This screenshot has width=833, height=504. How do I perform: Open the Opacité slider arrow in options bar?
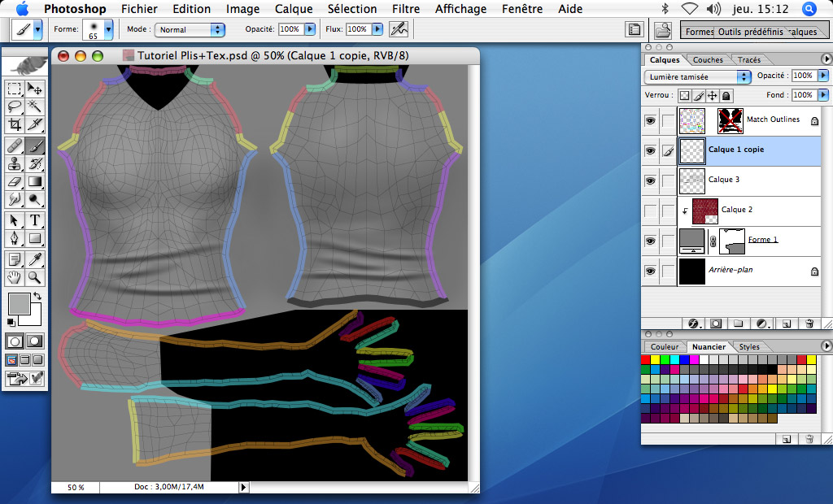pos(310,29)
